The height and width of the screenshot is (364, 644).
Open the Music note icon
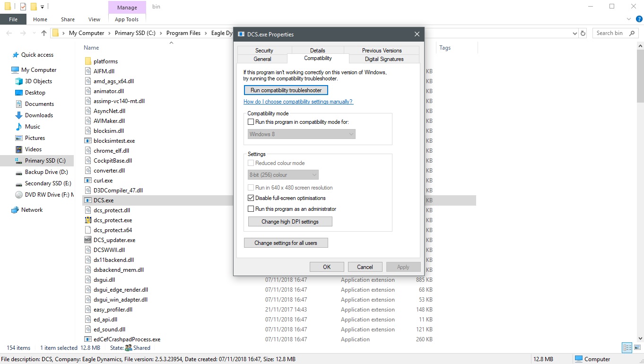pos(19,127)
